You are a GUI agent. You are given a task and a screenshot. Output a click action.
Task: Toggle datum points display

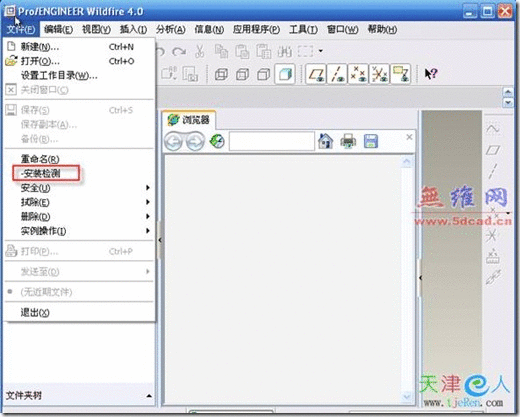[358, 74]
